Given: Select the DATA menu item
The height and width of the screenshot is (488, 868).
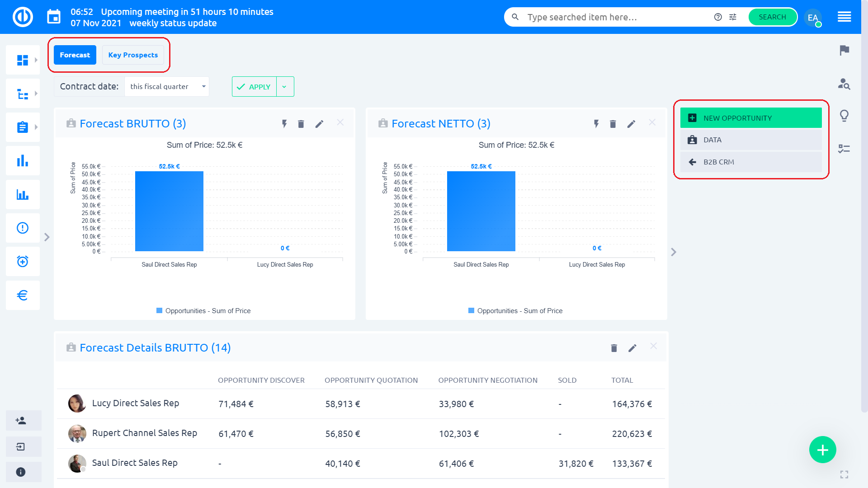Looking at the screenshot, I should pyautogui.click(x=751, y=140).
